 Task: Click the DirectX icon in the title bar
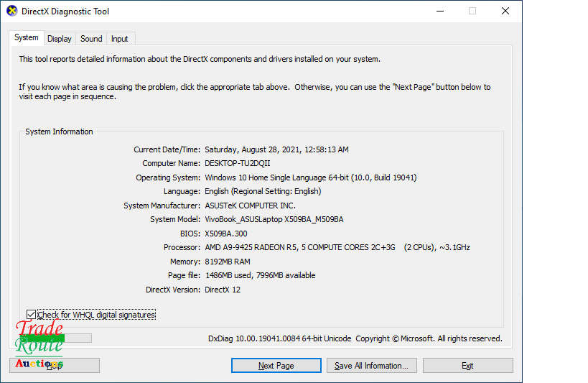[x=12, y=11]
